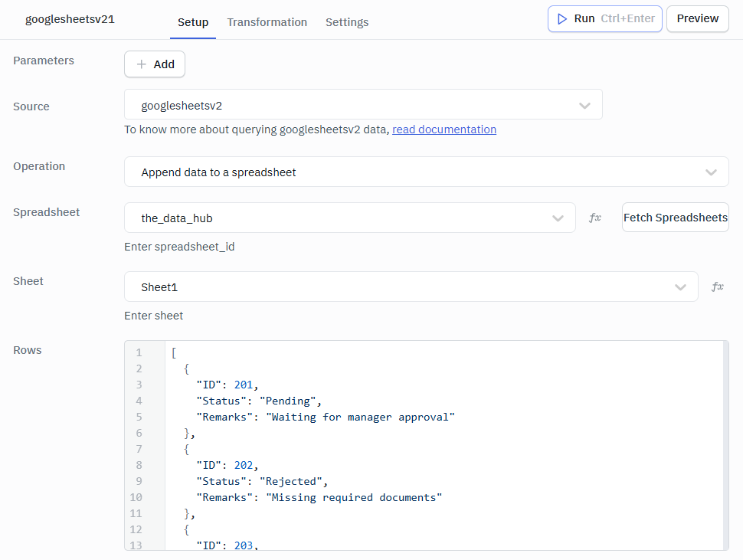Click the fx icon beside Spreadsheet field
The width and height of the screenshot is (743, 560).
tap(594, 218)
